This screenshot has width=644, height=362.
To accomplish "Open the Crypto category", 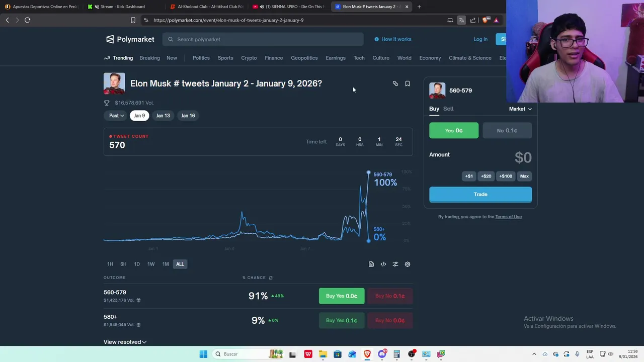I will tap(249, 58).
